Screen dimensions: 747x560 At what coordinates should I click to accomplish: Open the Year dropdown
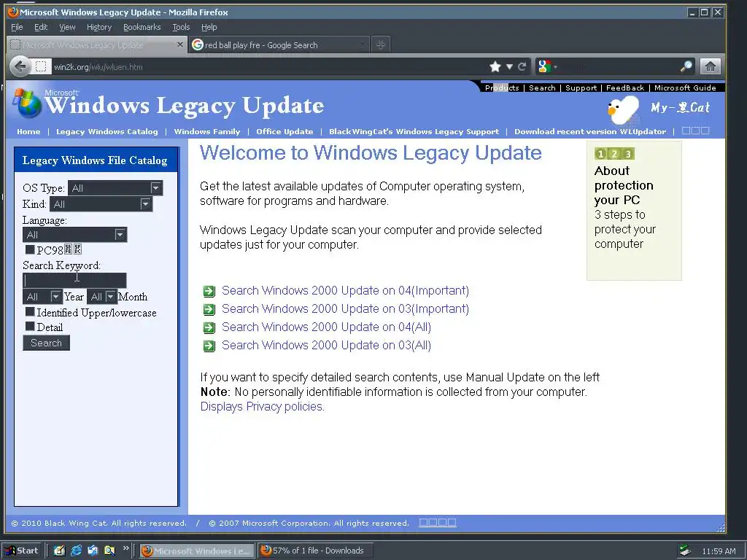(42, 297)
